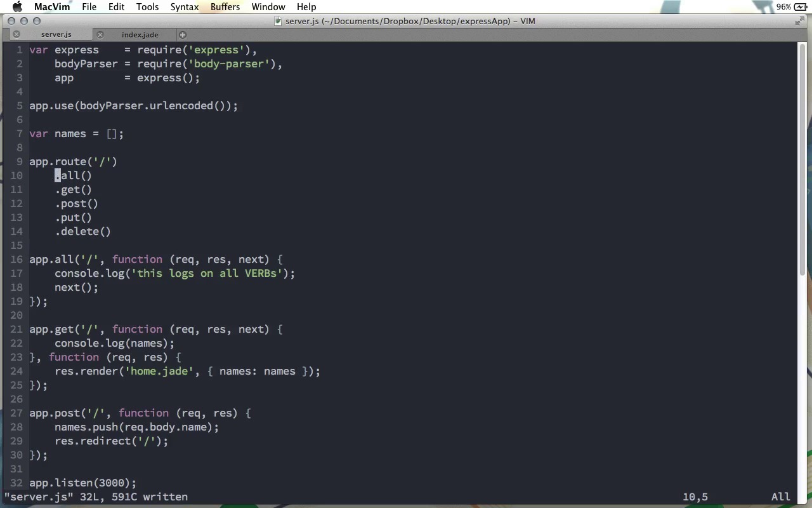Click '.all()' on line 10
The height and width of the screenshot is (508, 812).
pyautogui.click(x=74, y=175)
